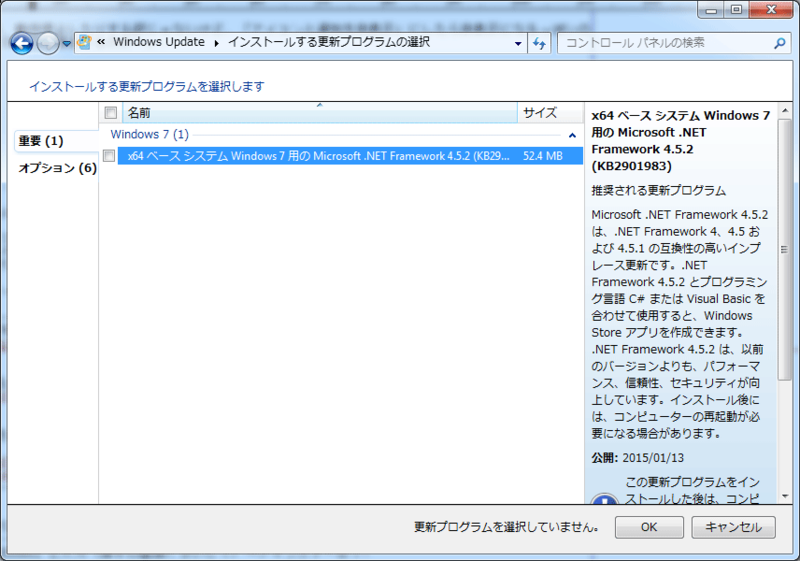Click the 公開: 2015/01/13 date text

637,457
